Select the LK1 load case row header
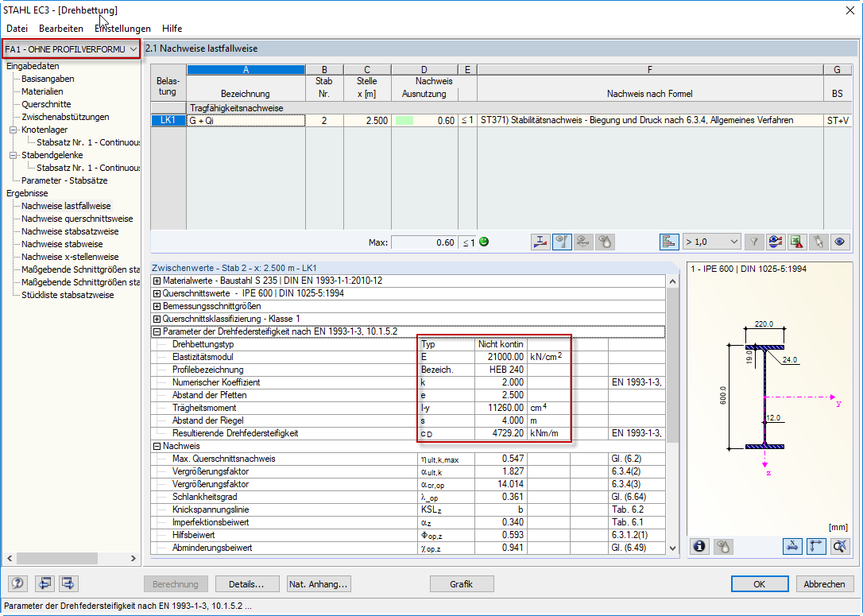The width and height of the screenshot is (863, 616). (x=168, y=121)
